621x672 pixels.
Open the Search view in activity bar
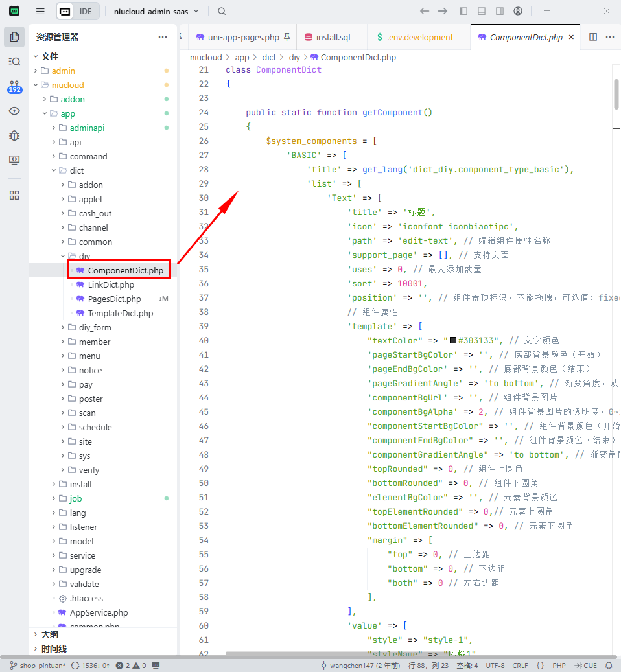point(14,62)
